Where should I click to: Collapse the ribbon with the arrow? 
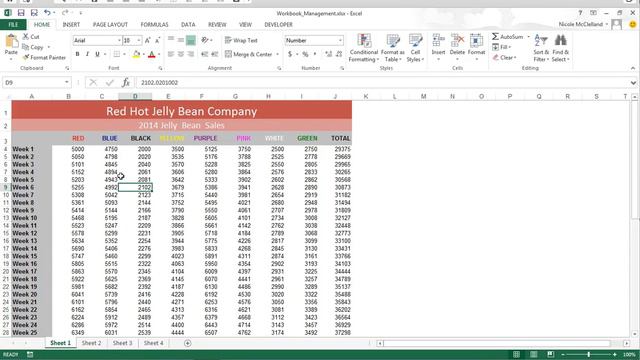pos(633,68)
